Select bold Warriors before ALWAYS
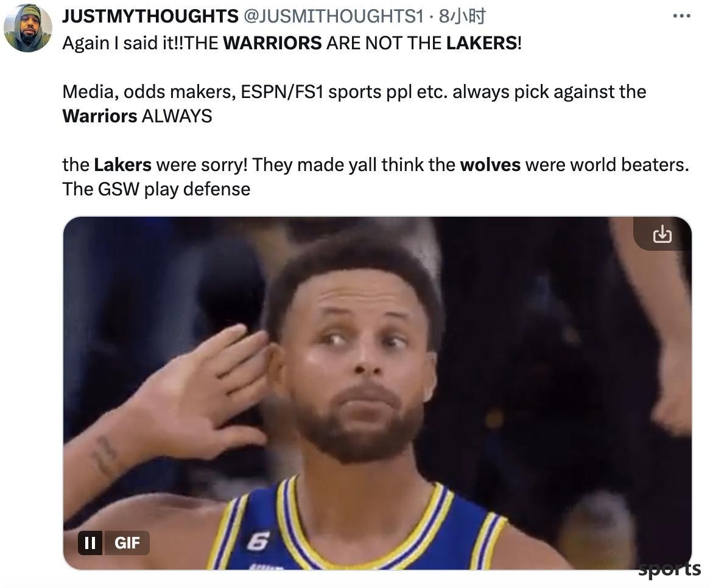 (100, 116)
